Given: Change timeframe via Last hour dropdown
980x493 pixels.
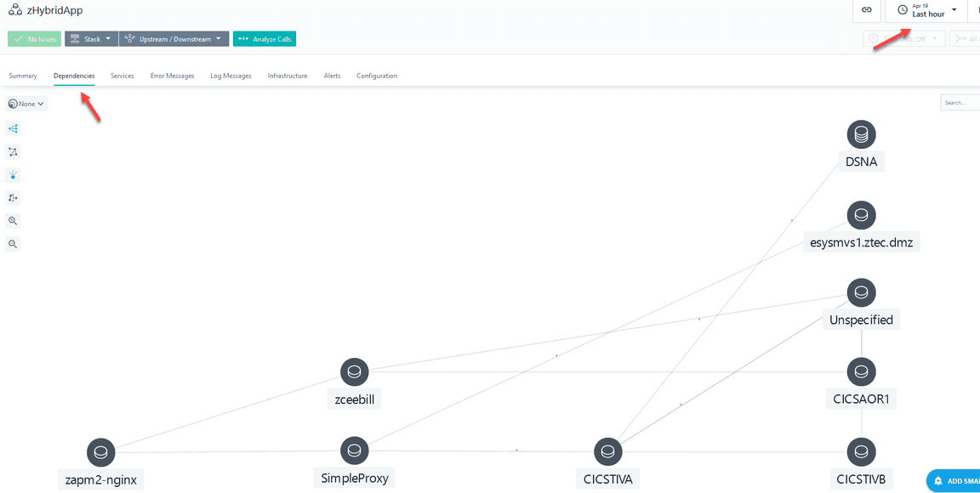Looking at the screenshot, I should tap(926, 11).
